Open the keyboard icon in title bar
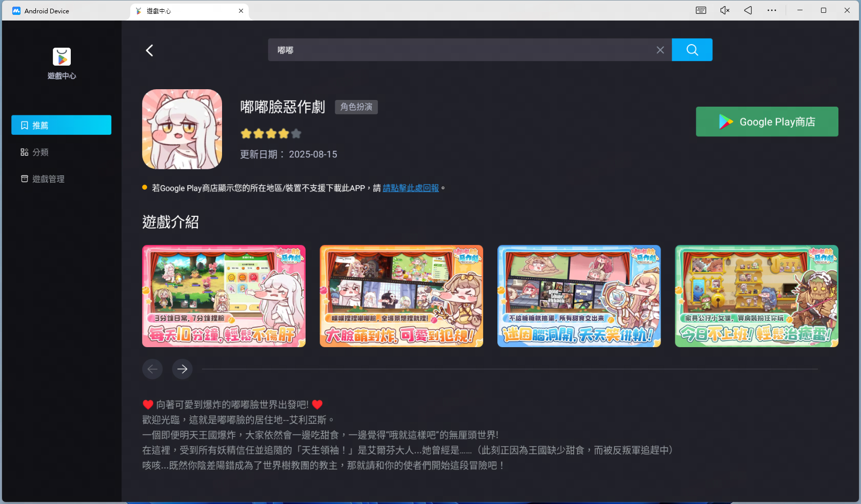Screen dimensions: 861x504 point(701,10)
